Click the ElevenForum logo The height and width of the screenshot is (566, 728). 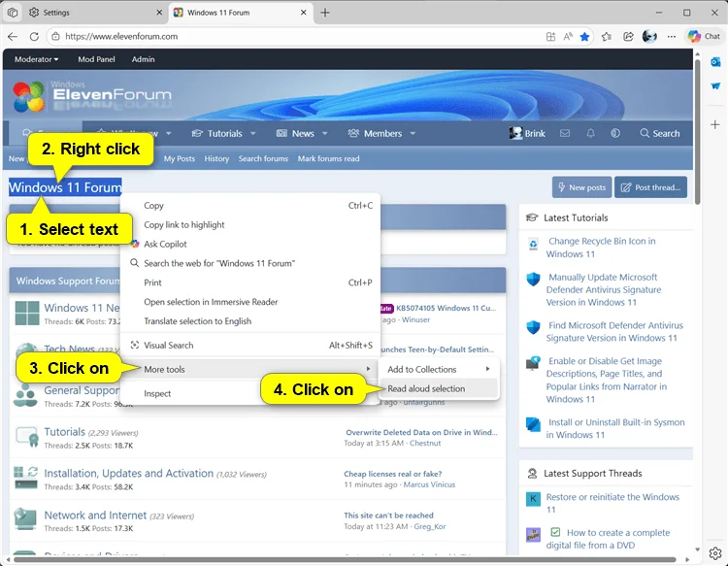click(x=92, y=96)
